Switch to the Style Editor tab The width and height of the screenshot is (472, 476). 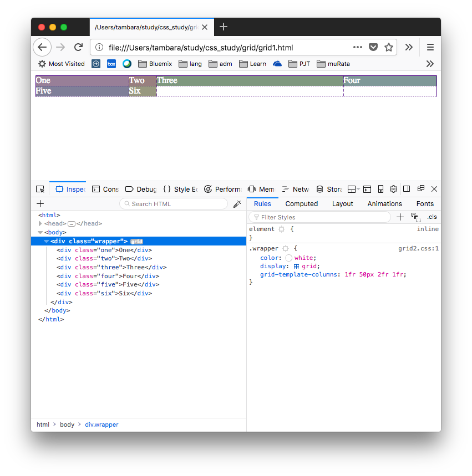coord(180,189)
